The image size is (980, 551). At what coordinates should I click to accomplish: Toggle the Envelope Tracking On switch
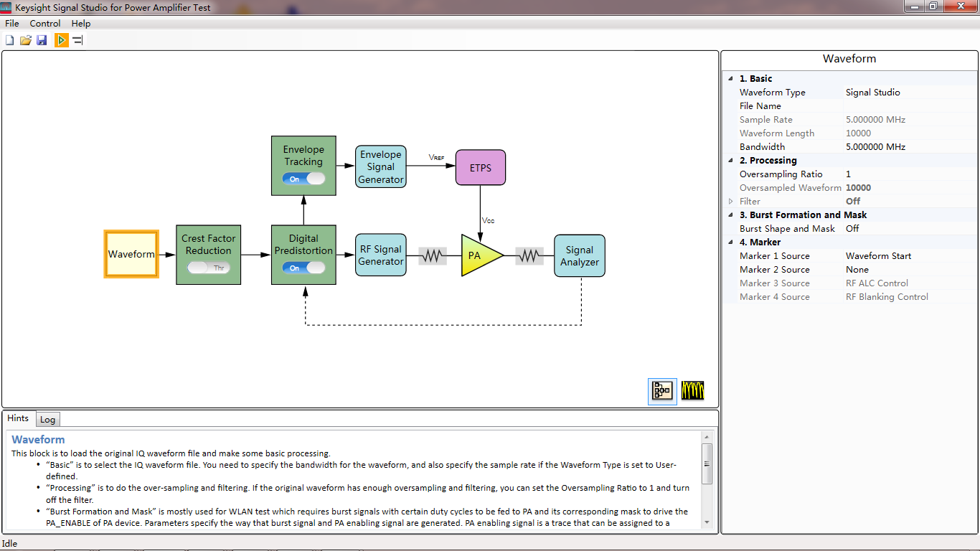303,179
